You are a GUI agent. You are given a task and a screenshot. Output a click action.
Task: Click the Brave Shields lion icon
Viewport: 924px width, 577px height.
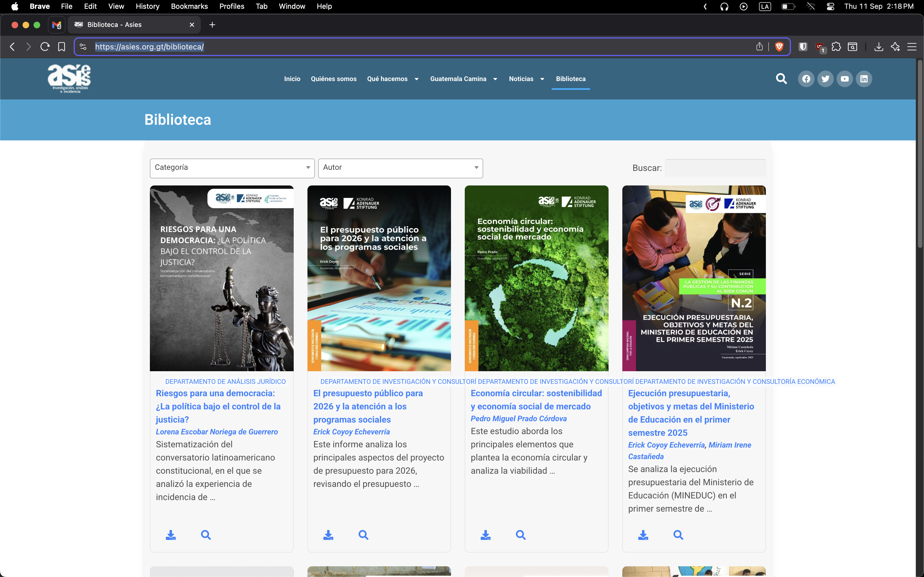(x=779, y=46)
